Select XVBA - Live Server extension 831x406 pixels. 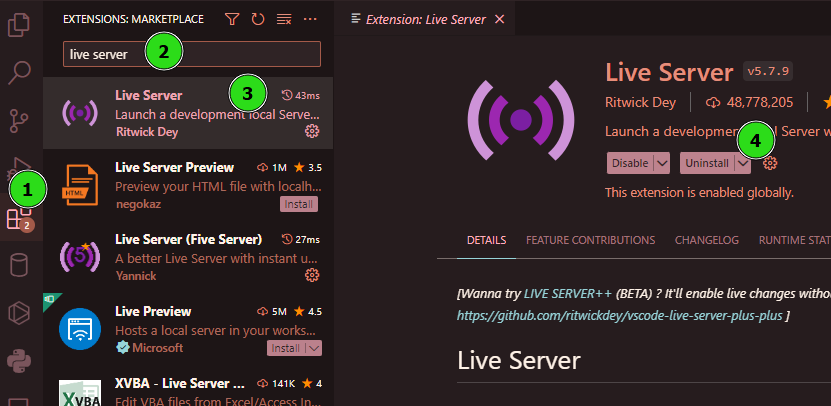[188, 386]
